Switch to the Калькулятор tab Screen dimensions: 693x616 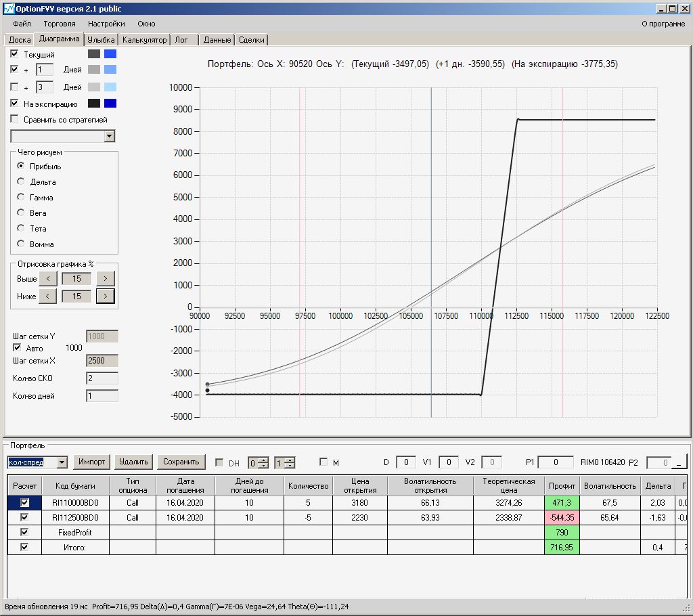[x=145, y=40]
